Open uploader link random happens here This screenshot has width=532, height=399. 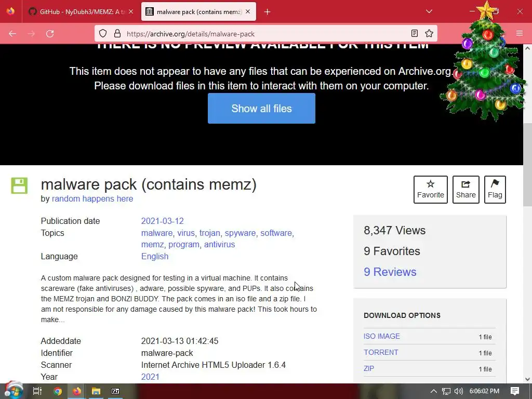(92, 199)
